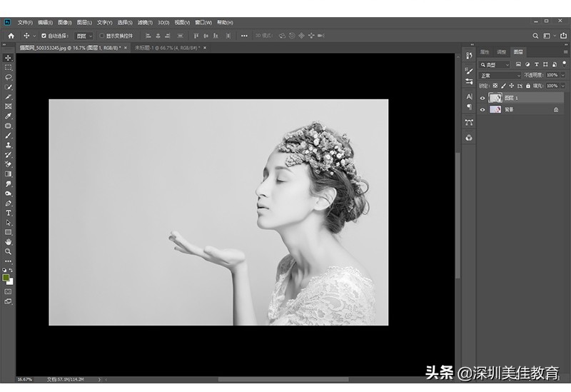Open the Character panel icon
Image resolution: width=571 pixels, height=392 pixels.
pyautogui.click(x=469, y=96)
